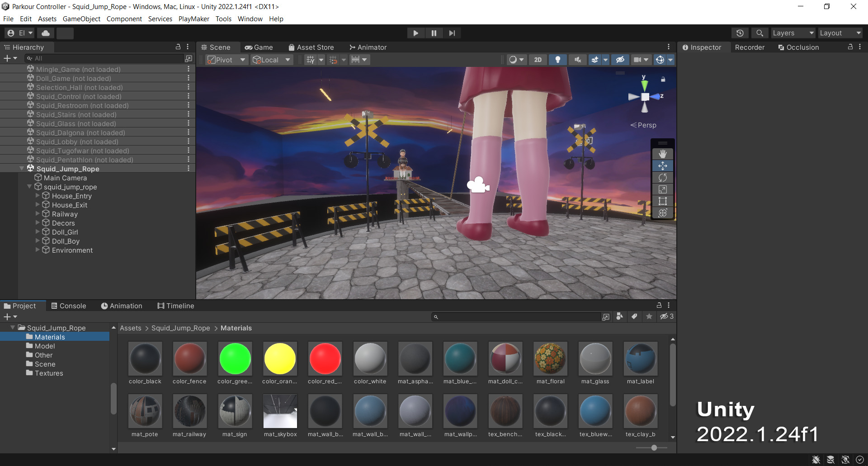Expand the House_Entry object
This screenshot has height=466, width=868.
point(38,196)
